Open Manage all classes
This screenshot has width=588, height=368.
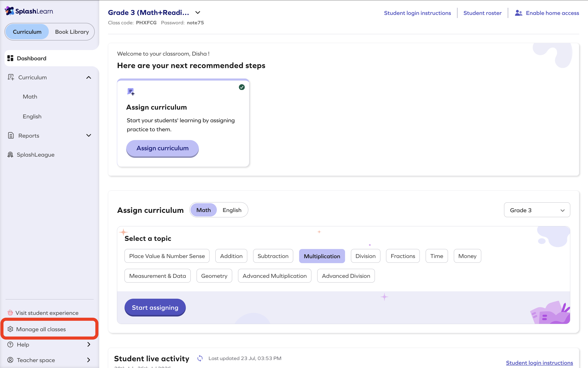click(50, 329)
